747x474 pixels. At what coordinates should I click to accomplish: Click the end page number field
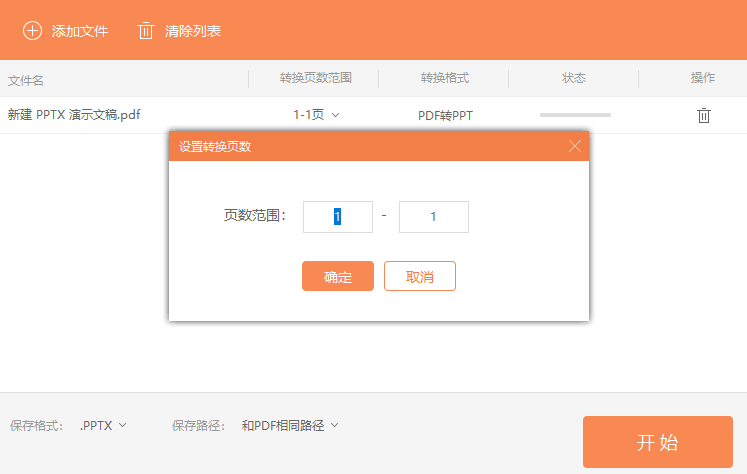coord(434,217)
